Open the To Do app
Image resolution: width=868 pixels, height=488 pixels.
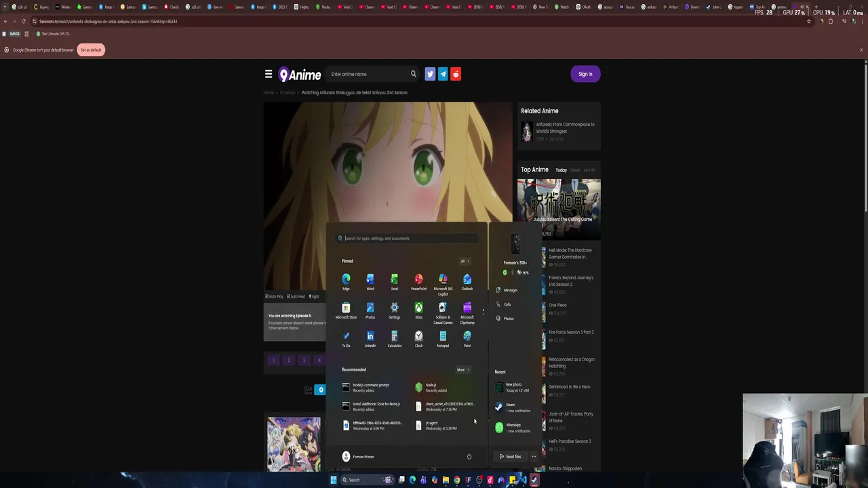click(x=346, y=339)
